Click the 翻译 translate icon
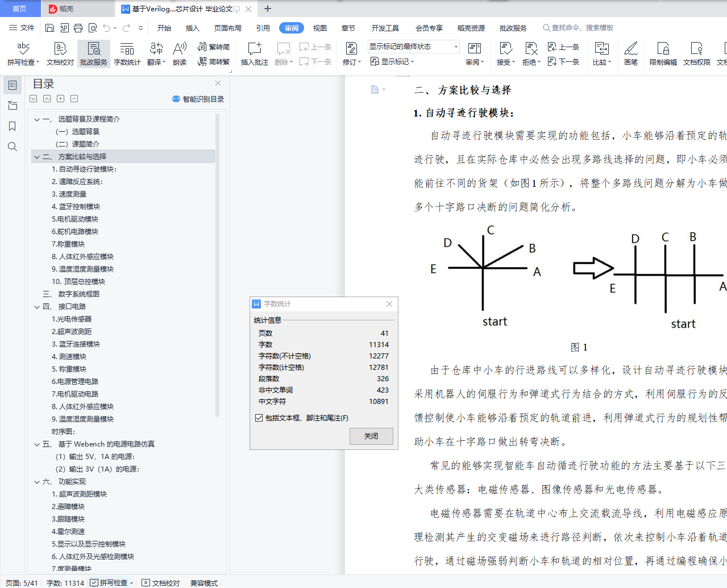 [x=156, y=49]
